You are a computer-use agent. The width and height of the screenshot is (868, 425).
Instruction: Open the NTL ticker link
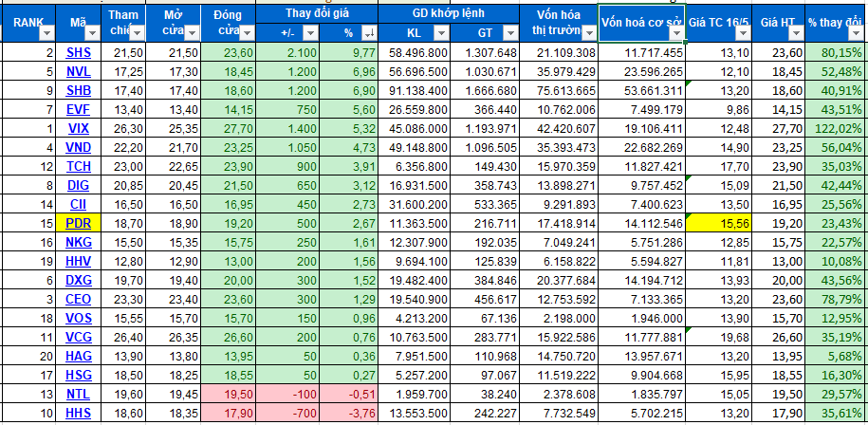(x=78, y=394)
